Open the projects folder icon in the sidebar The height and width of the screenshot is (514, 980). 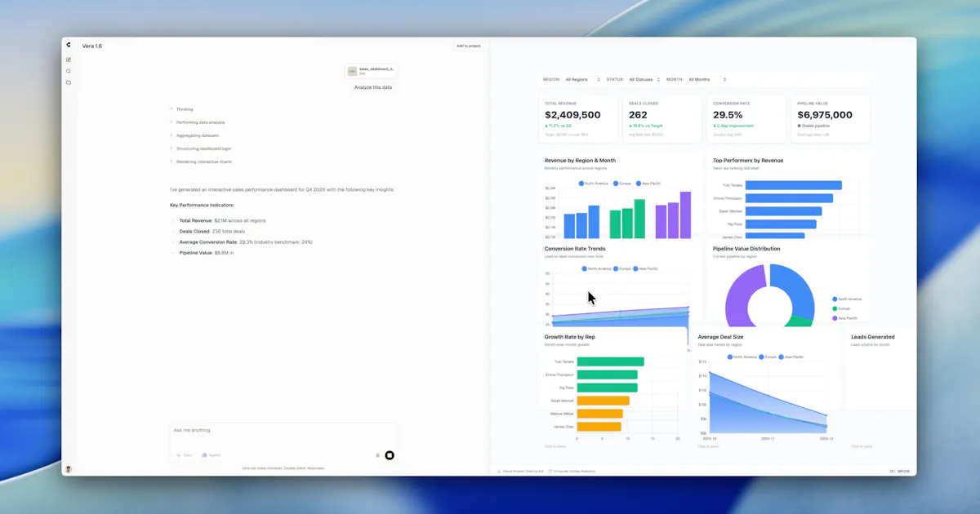[69, 82]
